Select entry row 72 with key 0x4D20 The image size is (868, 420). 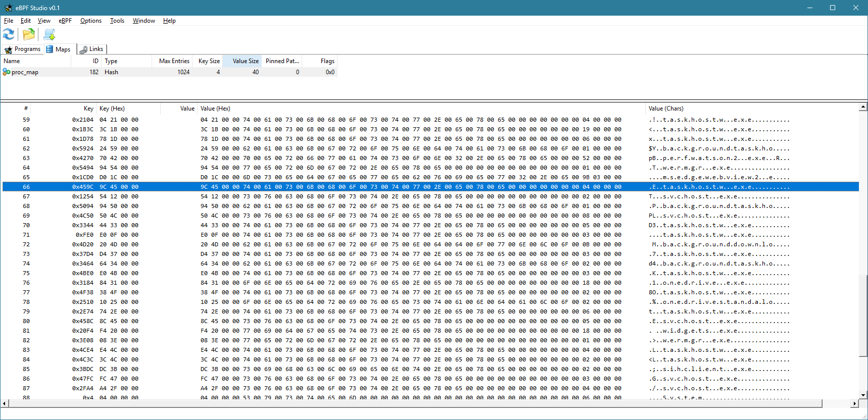[303, 244]
